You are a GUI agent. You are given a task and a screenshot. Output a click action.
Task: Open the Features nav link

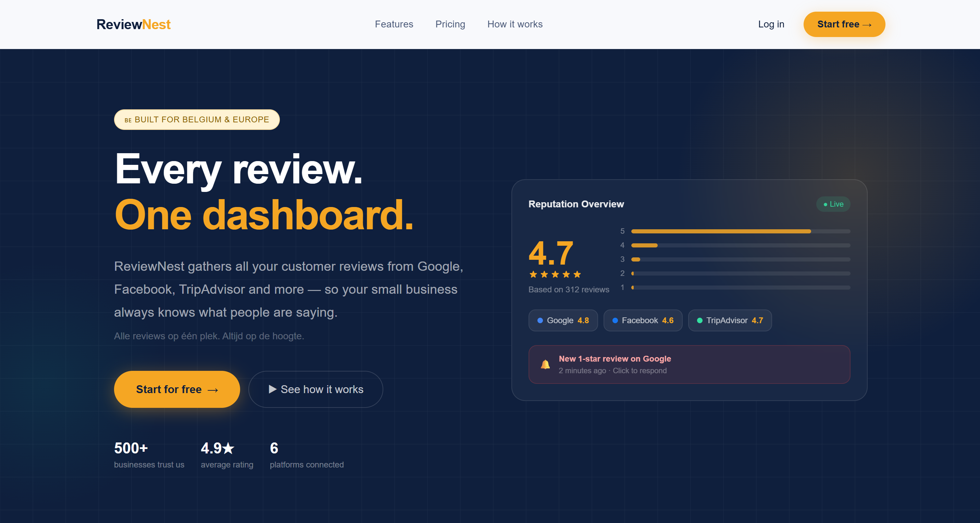(394, 24)
